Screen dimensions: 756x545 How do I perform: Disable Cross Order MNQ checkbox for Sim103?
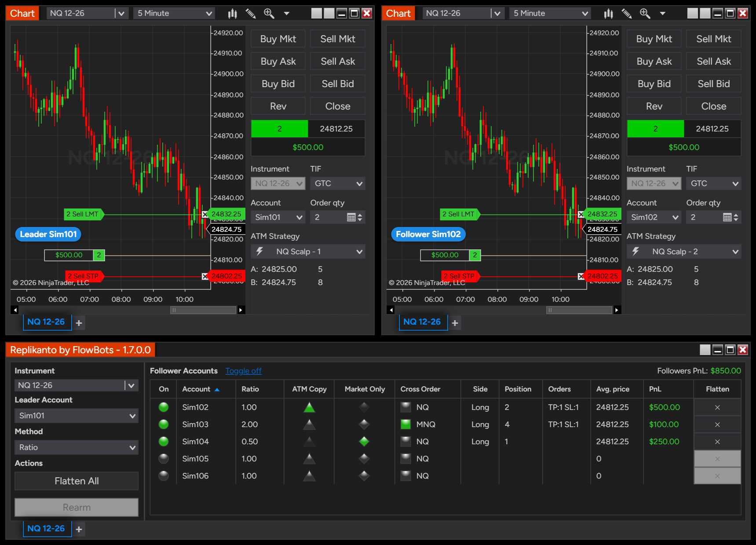(405, 424)
